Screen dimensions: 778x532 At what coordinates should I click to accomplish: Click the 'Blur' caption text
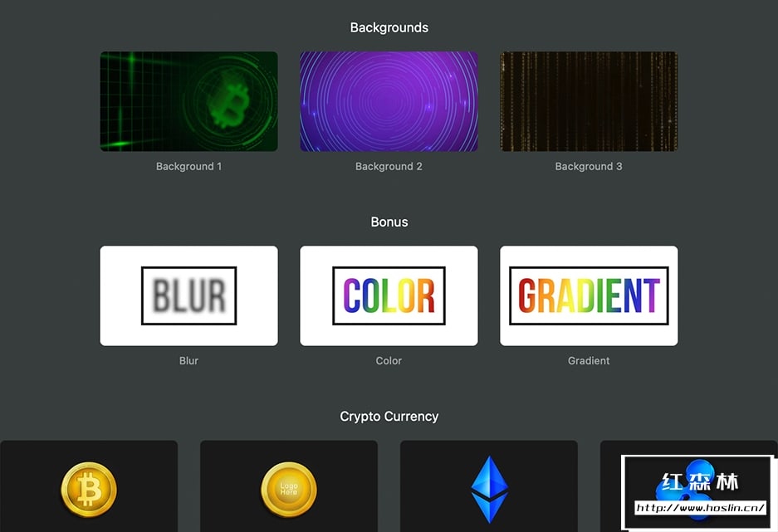tap(189, 361)
